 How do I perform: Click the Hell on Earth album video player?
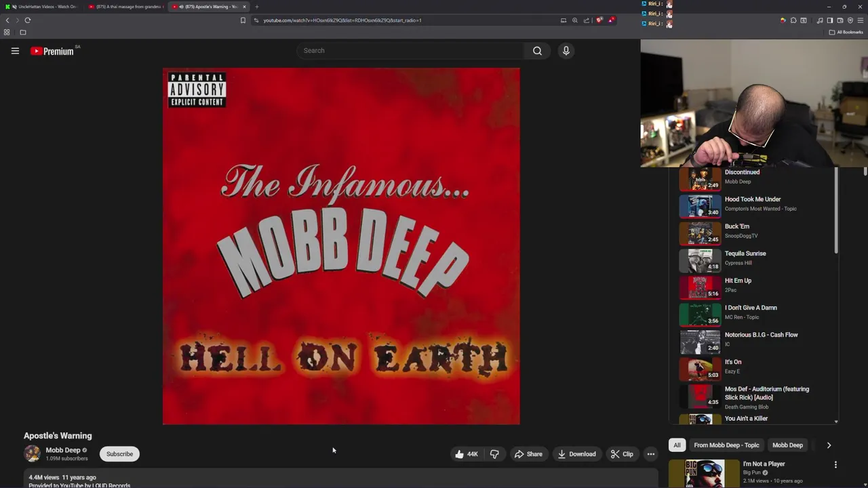click(x=341, y=246)
